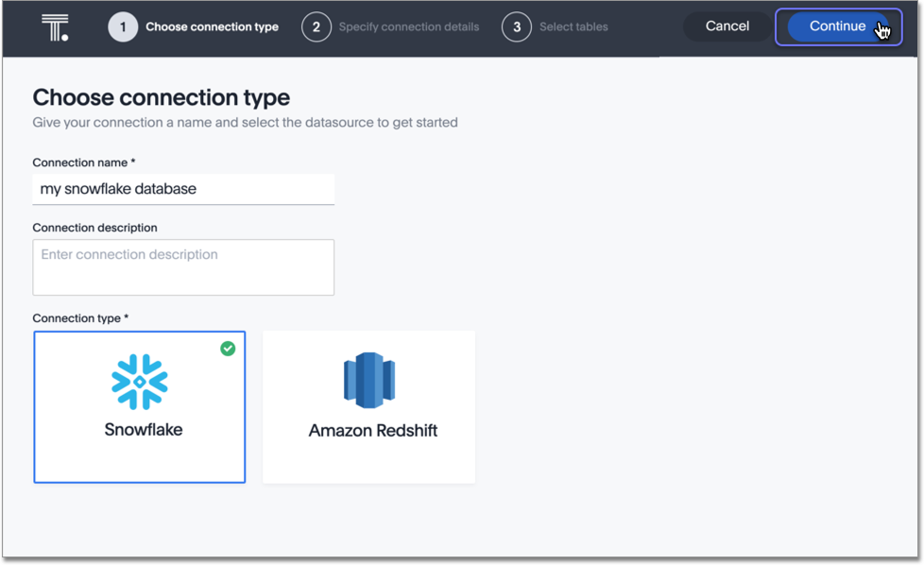Click the step 2 number circle
The height and width of the screenshot is (565, 924).
[x=317, y=27]
